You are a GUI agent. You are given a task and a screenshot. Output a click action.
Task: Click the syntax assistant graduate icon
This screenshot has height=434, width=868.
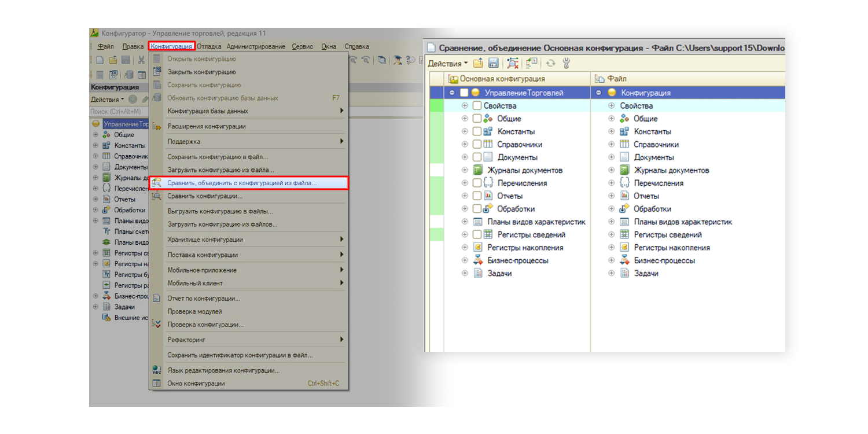(x=398, y=60)
